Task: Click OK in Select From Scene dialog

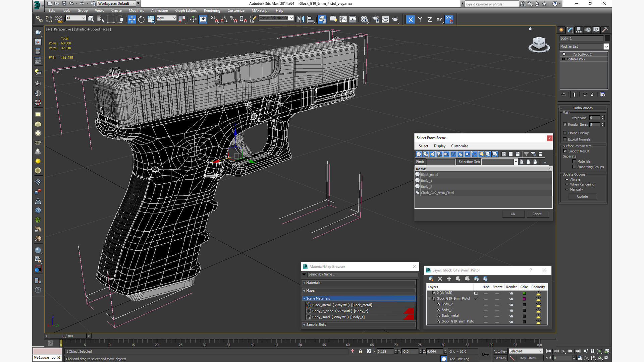Action: 513,214
